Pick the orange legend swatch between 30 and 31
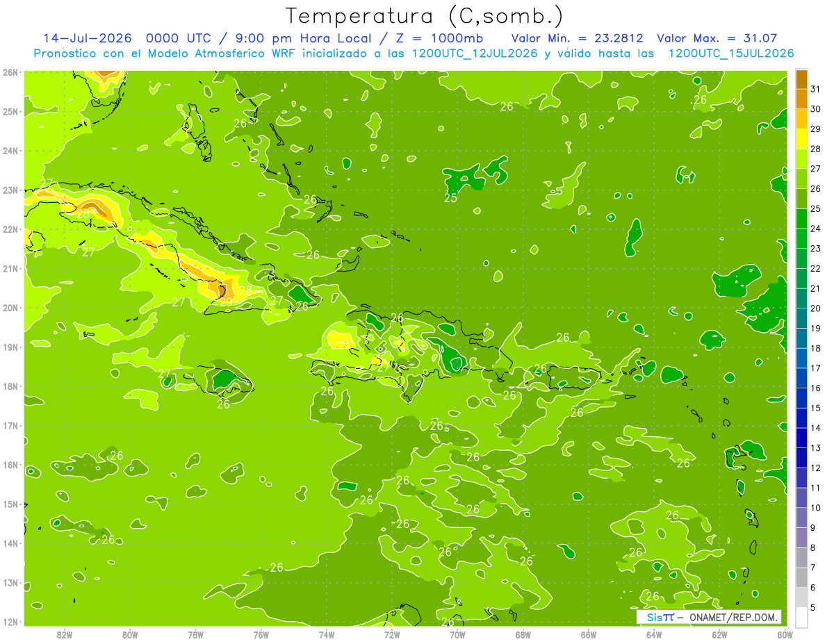This screenshot has width=834, height=644. (801, 99)
